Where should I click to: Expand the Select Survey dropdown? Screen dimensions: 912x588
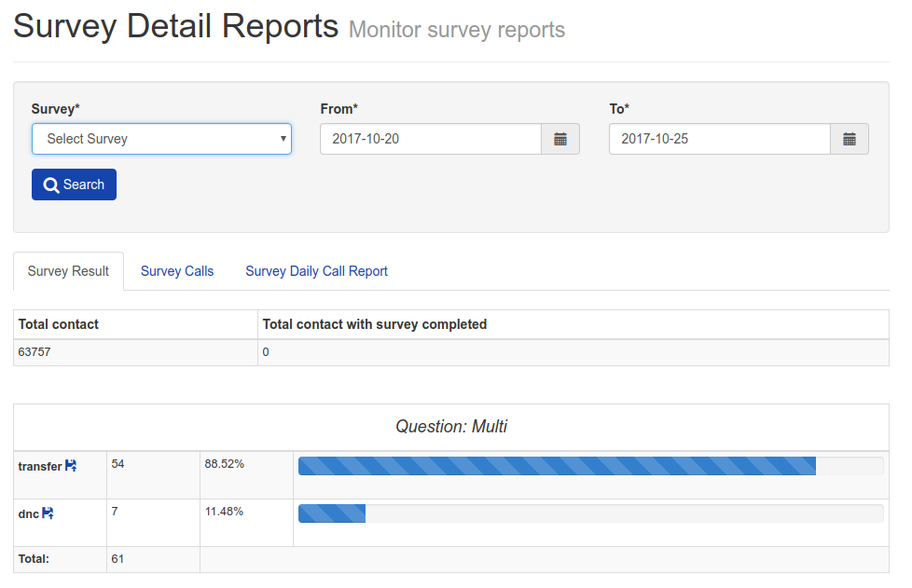161,139
